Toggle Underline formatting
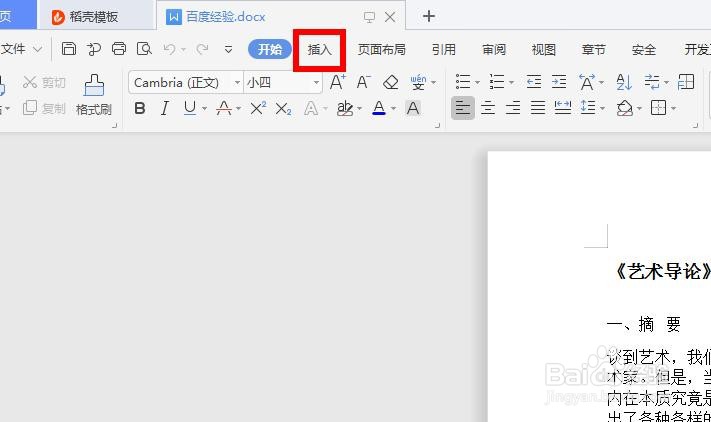Screen dimensions: 711x422 (x=190, y=108)
